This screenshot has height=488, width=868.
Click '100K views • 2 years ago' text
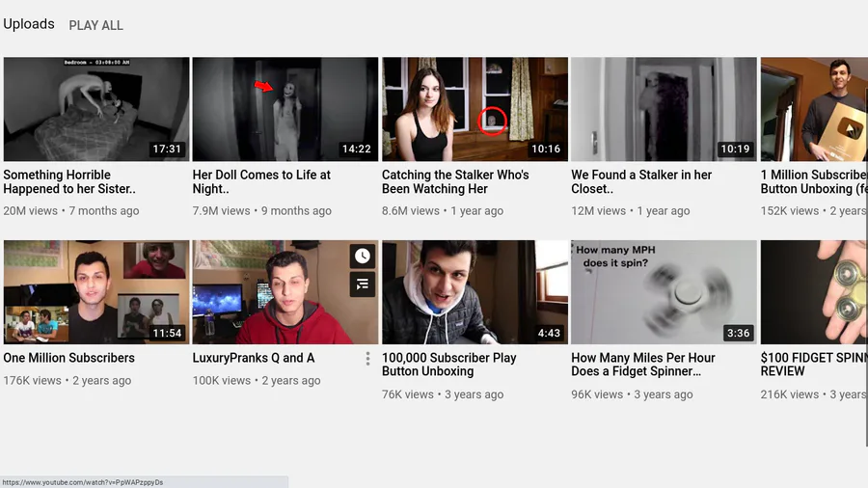[257, 381]
